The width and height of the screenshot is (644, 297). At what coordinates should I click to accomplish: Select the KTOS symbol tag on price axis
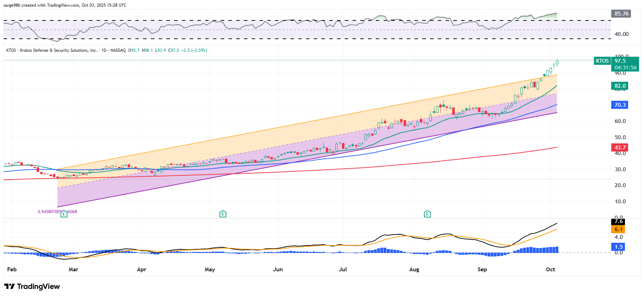[x=602, y=61]
